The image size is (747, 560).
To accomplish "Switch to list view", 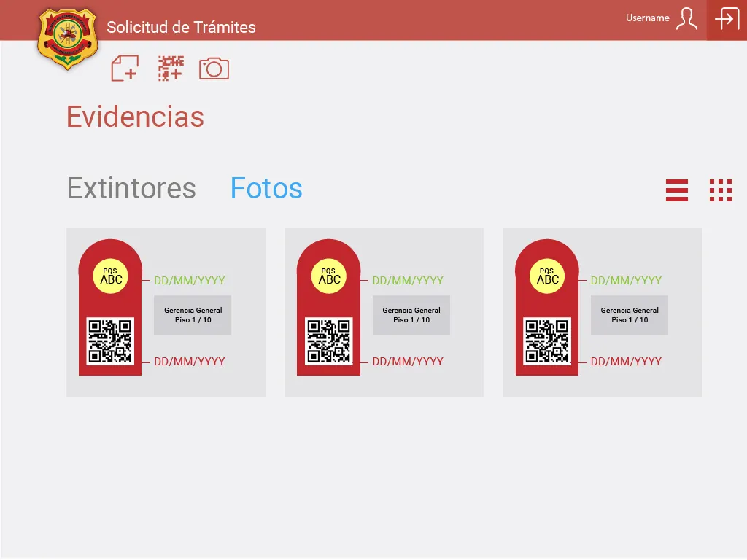I will coord(677,190).
